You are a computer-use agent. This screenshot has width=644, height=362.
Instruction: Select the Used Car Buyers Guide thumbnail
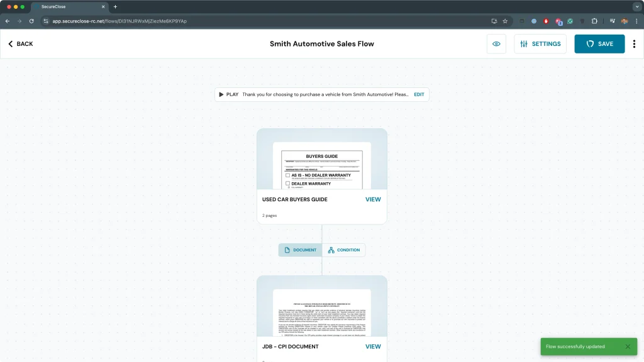point(321,165)
